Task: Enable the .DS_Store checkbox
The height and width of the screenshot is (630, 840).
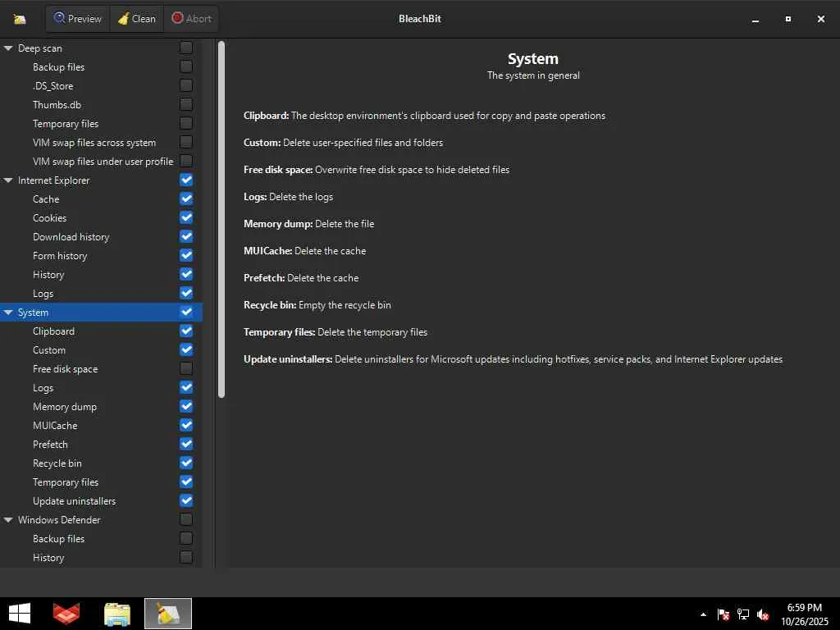Action: (x=186, y=85)
